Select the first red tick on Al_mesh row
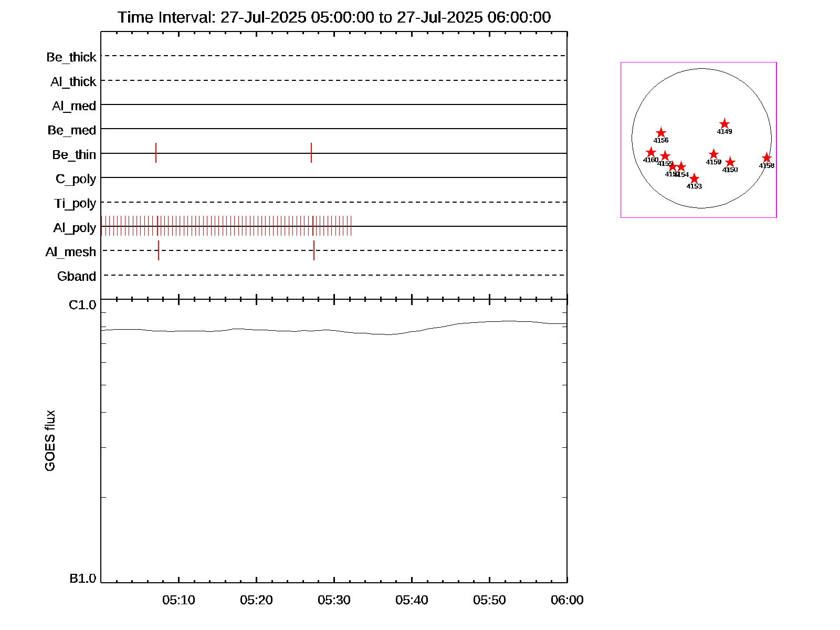 tap(159, 250)
